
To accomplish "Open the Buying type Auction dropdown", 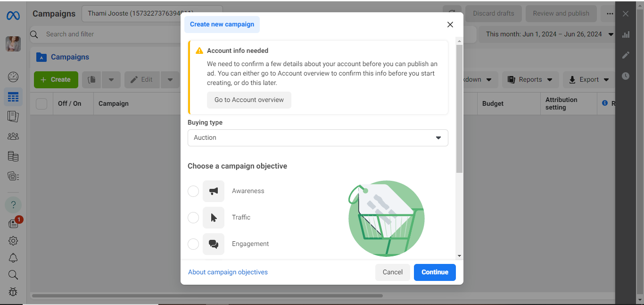I will pyautogui.click(x=318, y=138).
